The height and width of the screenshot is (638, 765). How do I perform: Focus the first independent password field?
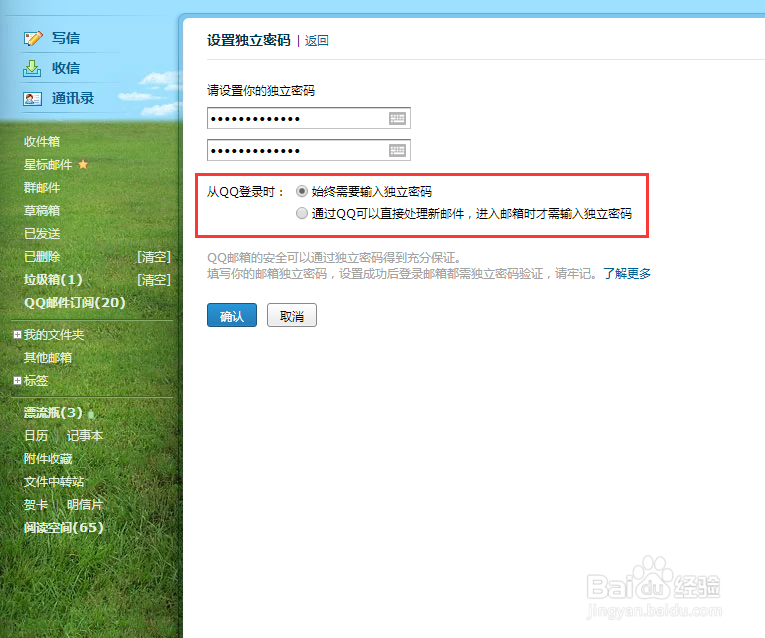(x=309, y=118)
